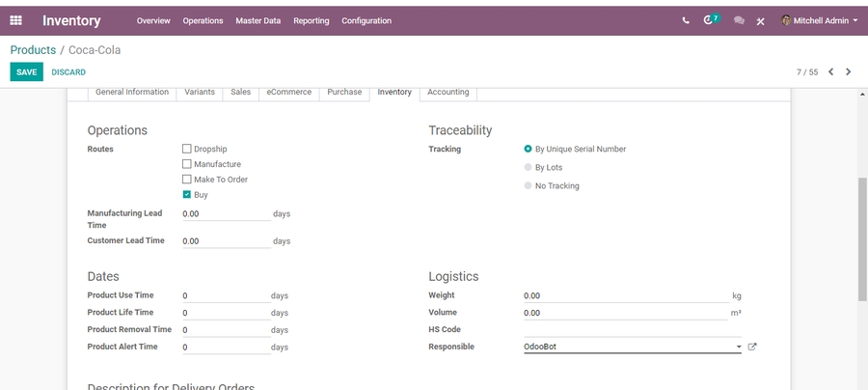
Task: Uncheck the Buy route checkbox
Action: click(x=187, y=195)
